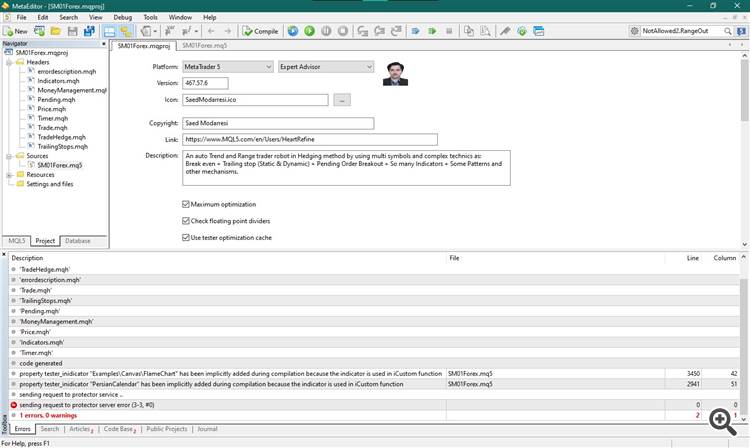This screenshot has width=750, height=448.
Task: Click the blue start profiling icon
Action: [416, 31]
